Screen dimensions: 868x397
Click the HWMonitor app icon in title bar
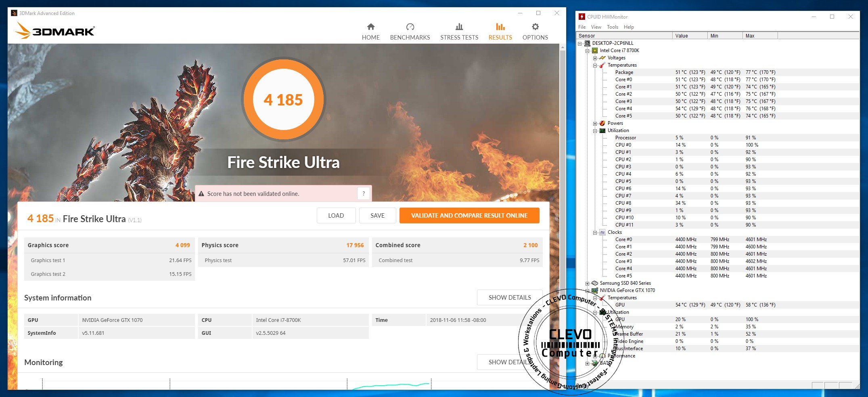(x=581, y=17)
